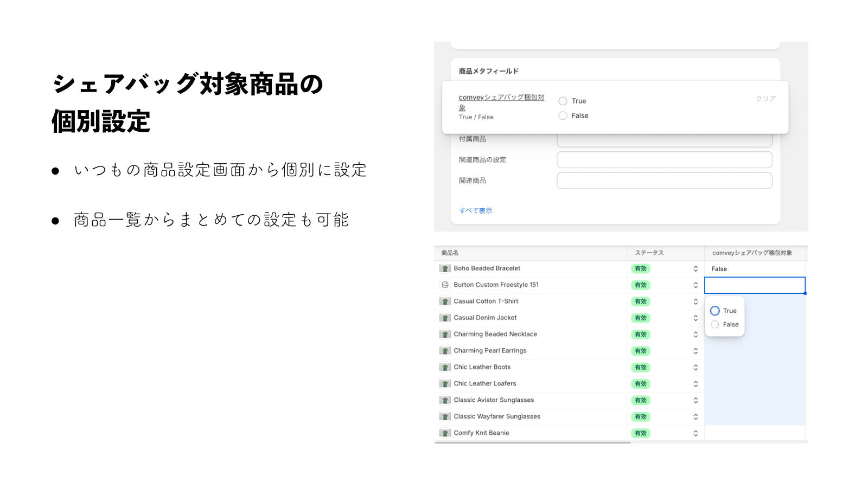The height and width of the screenshot is (488, 868).
Task: Click Burton Custom Freestyle 151 product icon
Action: coord(445,285)
